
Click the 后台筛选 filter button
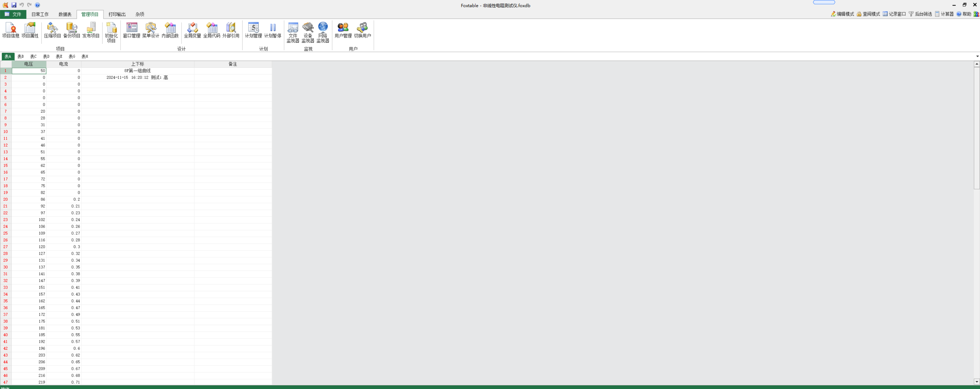(x=920, y=14)
